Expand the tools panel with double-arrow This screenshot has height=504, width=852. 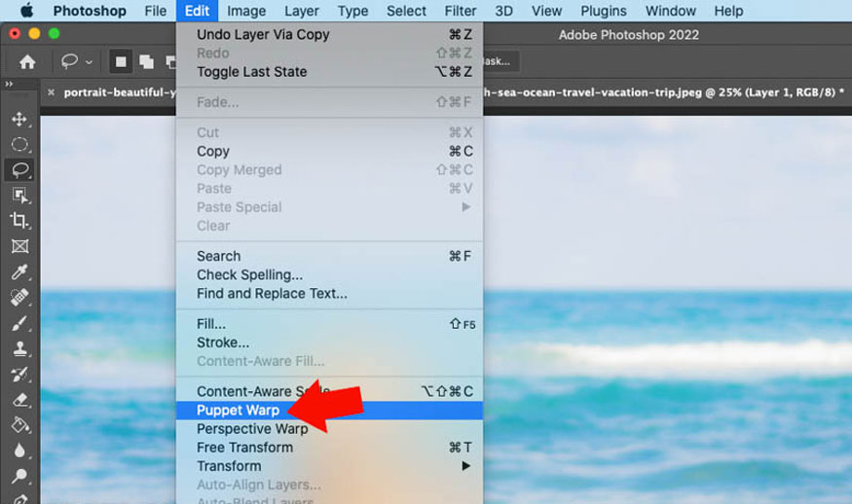pyautogui.click(x=10, y=86)
